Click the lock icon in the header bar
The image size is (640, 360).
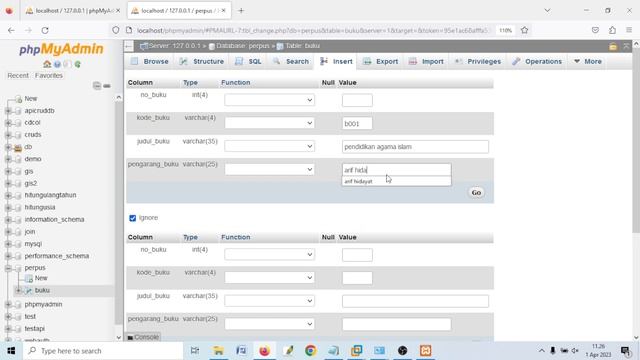pos(613,47)
